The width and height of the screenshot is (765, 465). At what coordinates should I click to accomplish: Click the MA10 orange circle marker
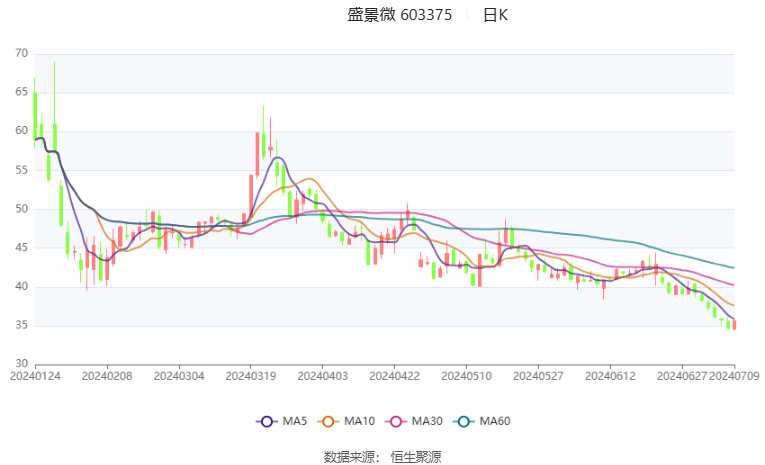pyautogui.click(x=328, y=422)
